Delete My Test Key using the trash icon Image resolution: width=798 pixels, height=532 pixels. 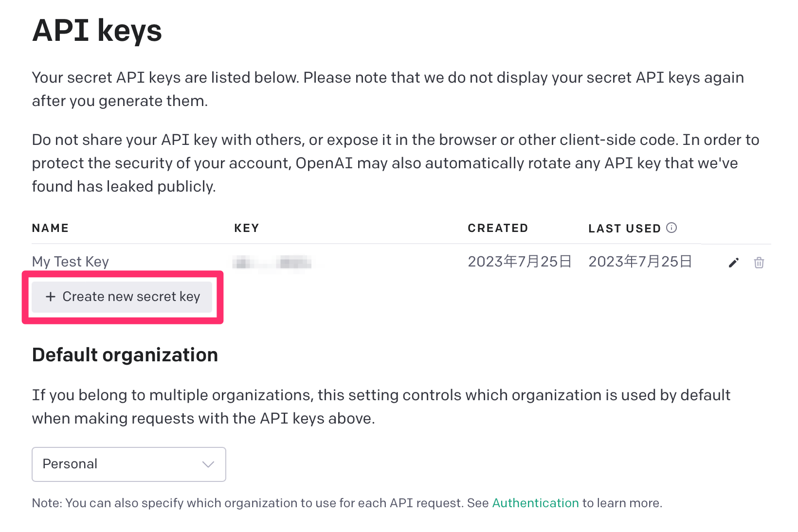[x=759, y=263]
